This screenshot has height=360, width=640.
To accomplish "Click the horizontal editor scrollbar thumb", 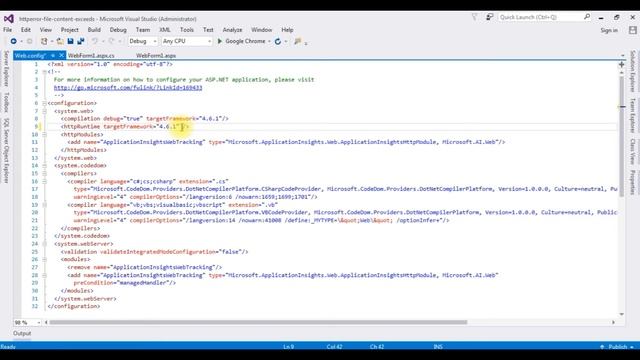I will pyautogui.click(x=258, y=322).
